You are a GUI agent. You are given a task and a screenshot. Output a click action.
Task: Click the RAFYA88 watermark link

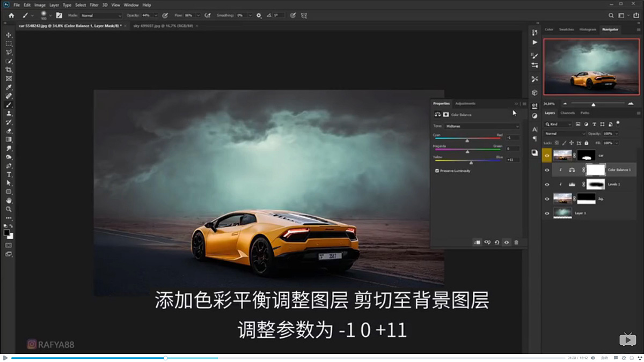[x=51, y=344]
